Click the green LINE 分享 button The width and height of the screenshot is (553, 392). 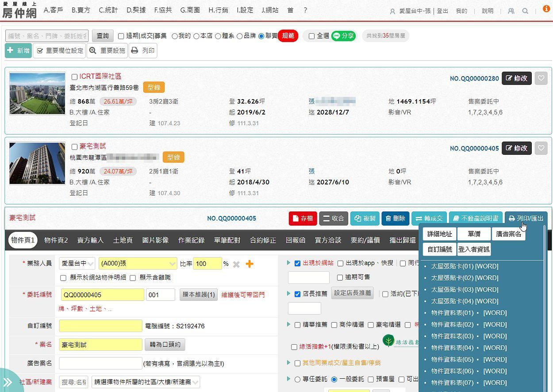tap(343, 36)
